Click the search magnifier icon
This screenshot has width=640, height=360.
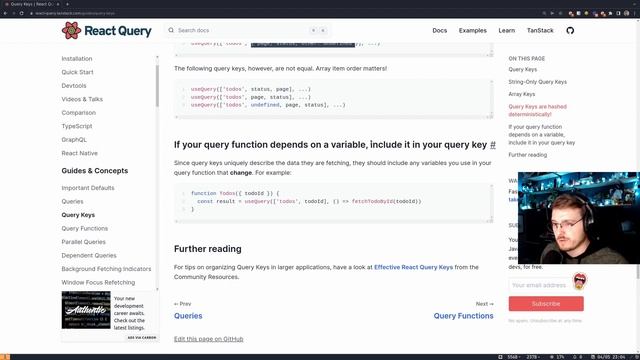coord(171,30)
